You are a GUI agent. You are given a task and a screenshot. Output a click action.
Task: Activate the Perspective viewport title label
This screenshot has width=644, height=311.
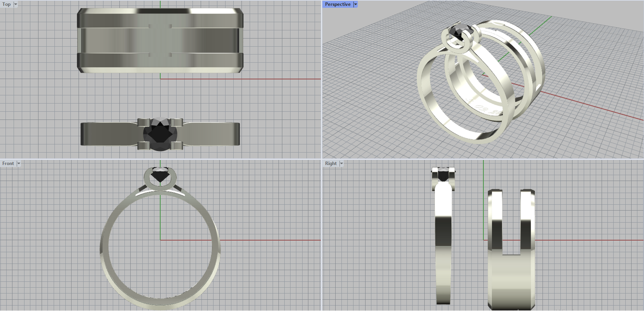337,4
